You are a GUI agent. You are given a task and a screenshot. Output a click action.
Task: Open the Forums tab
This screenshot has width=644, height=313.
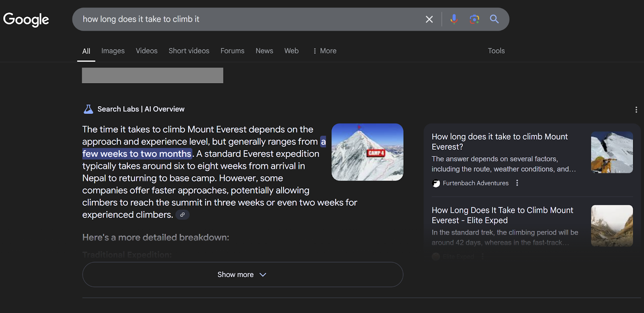click(x=232, y=51)
